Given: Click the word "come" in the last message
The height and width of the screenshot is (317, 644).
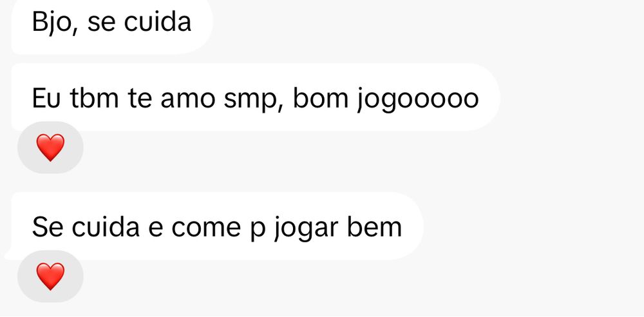Looking at the screenshot, I should point(206,228).
